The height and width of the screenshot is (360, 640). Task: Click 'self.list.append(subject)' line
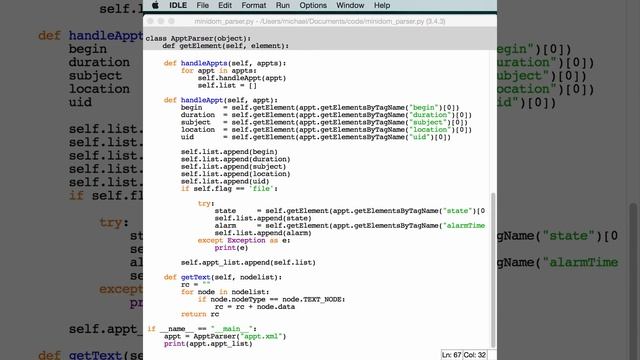coord(233,166)
